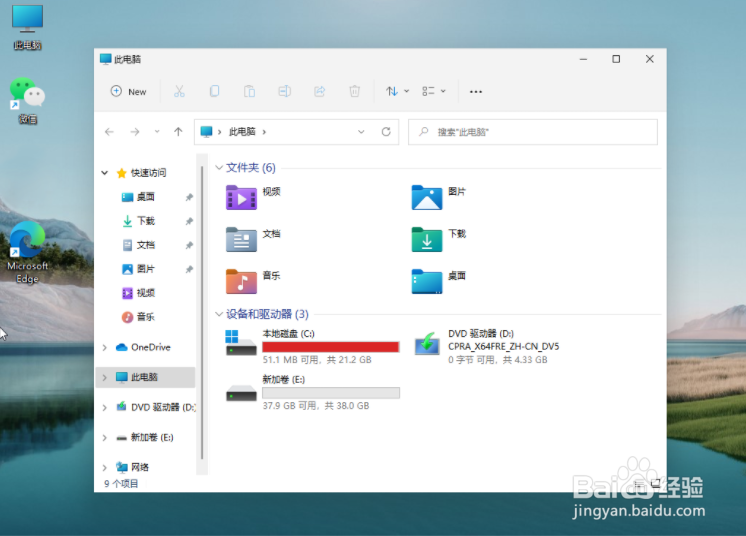Select OneDrive in navigation pane
The image size is (746, 536).
(x=143, y=347)
